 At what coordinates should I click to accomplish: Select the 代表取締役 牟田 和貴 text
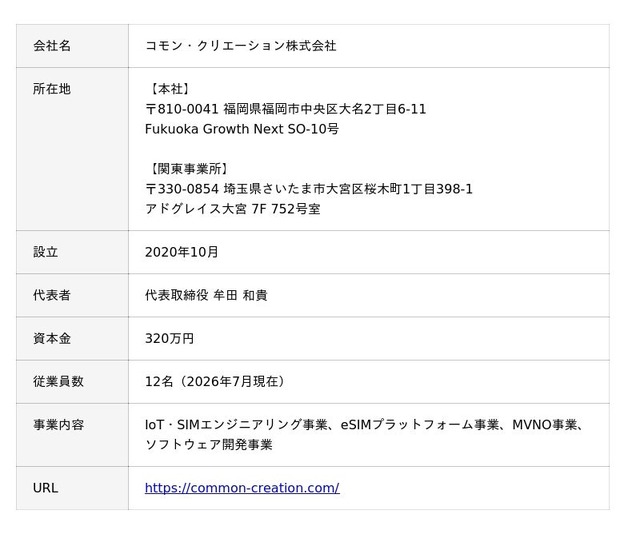point(206,295)
